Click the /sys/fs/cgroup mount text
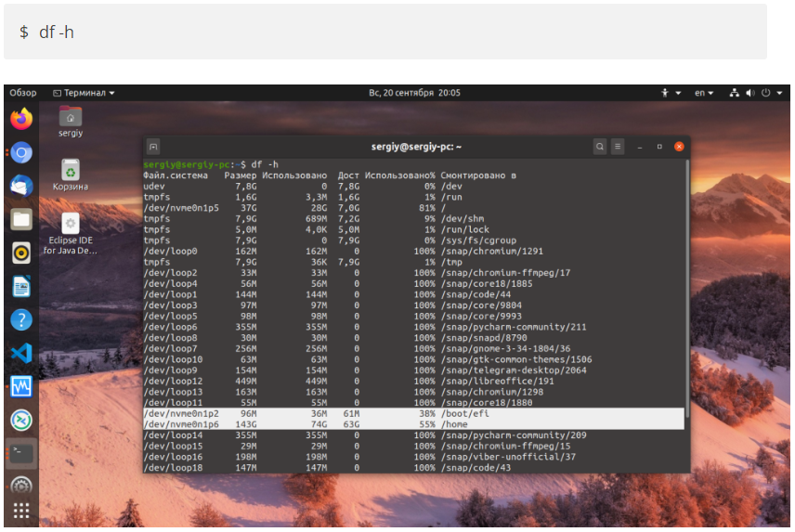This screenshot has width=795, height=532. point(478,240)
